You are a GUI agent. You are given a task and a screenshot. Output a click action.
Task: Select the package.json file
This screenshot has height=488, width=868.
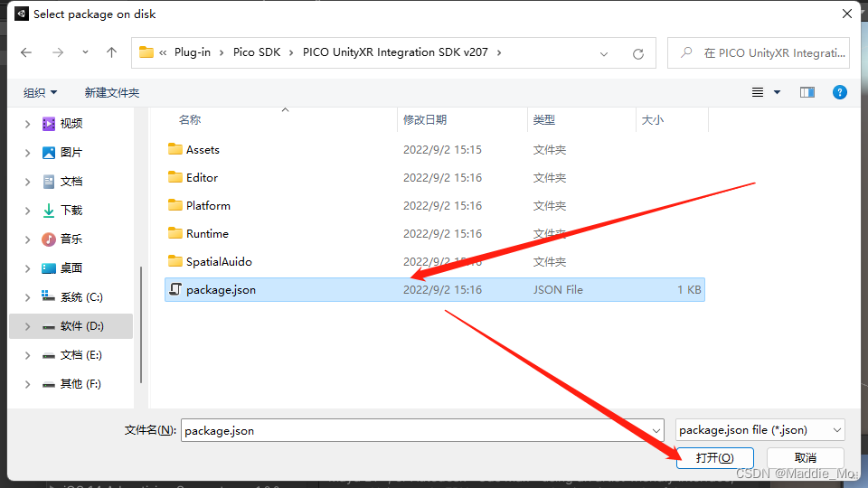(x=435, y=290)
